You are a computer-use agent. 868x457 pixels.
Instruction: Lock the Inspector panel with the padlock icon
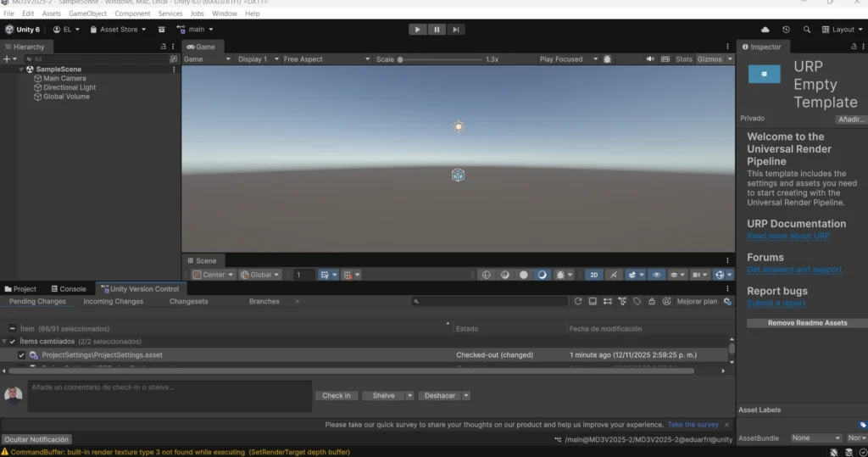pos(854,47)
